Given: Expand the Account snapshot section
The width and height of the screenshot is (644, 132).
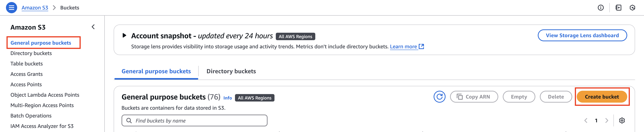Looking at the screenshot, I should point(124,36).
